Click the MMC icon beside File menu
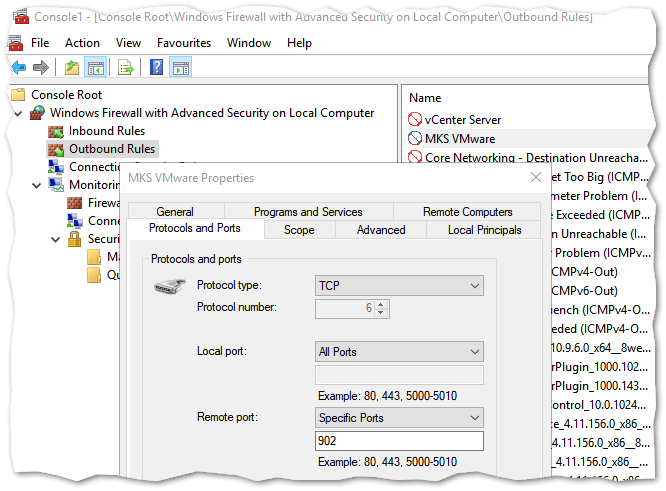The image size is (666, 491). [15, 43]
